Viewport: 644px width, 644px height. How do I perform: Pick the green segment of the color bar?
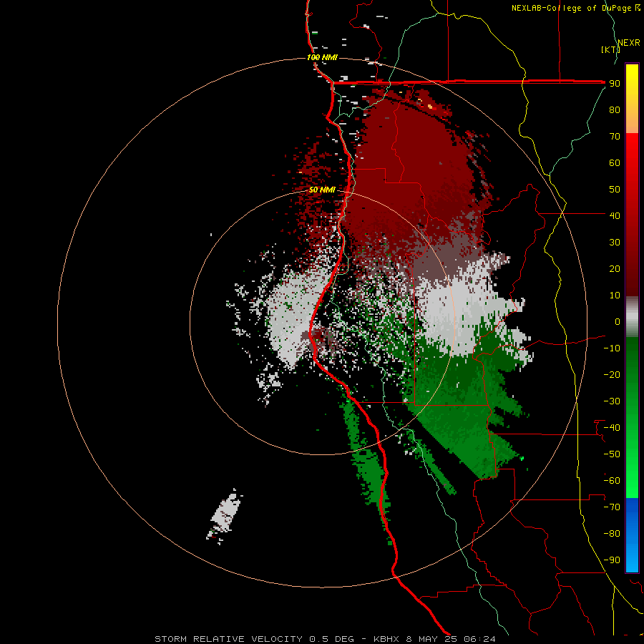[632, 417]
